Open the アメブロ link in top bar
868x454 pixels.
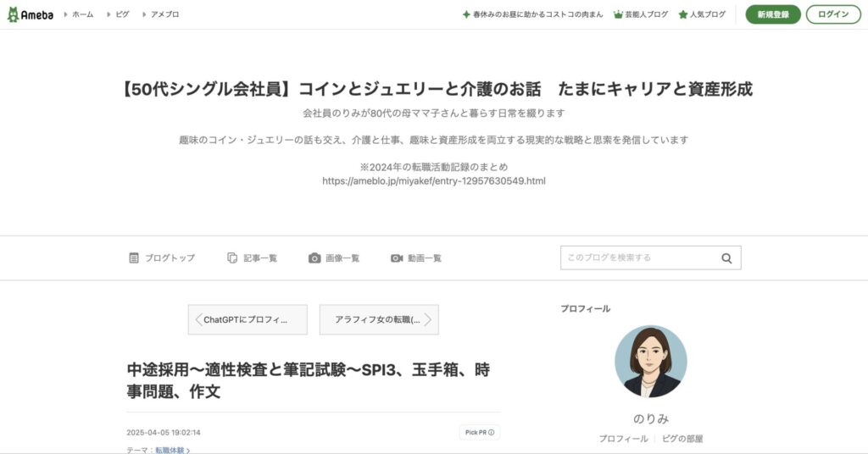pos(165,14)
